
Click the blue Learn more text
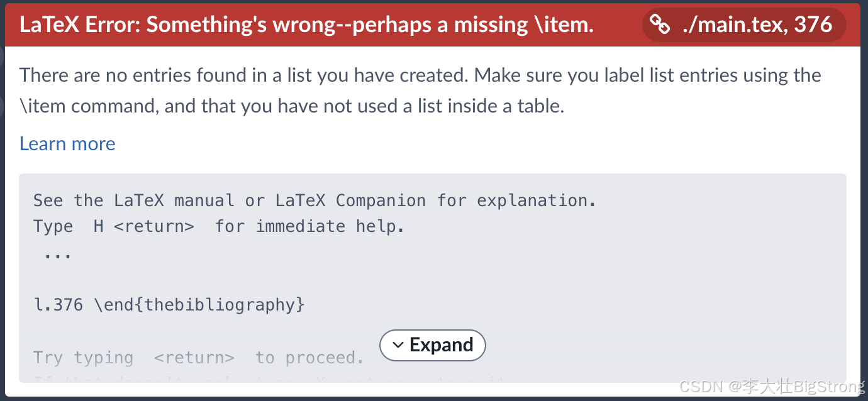coord(67,143)
